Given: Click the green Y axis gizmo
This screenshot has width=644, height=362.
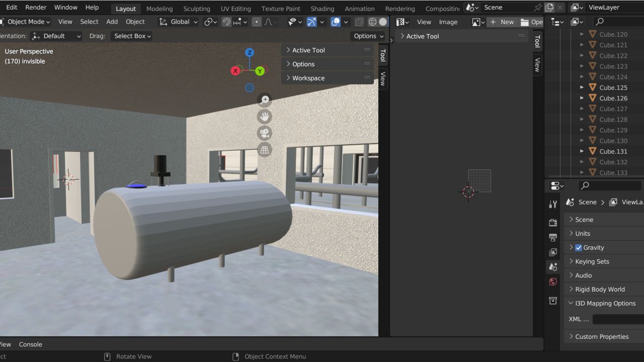Looking at the screenshot, I should coord(260,71).
